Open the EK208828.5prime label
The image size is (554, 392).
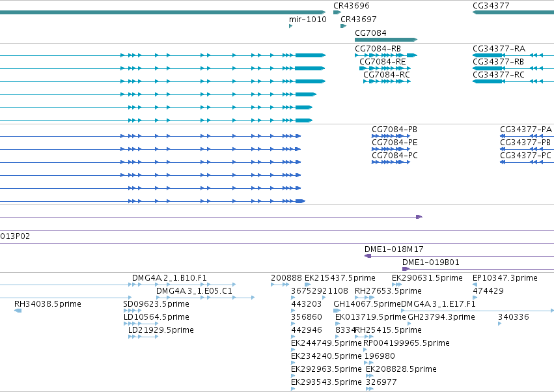pos(401,370)
